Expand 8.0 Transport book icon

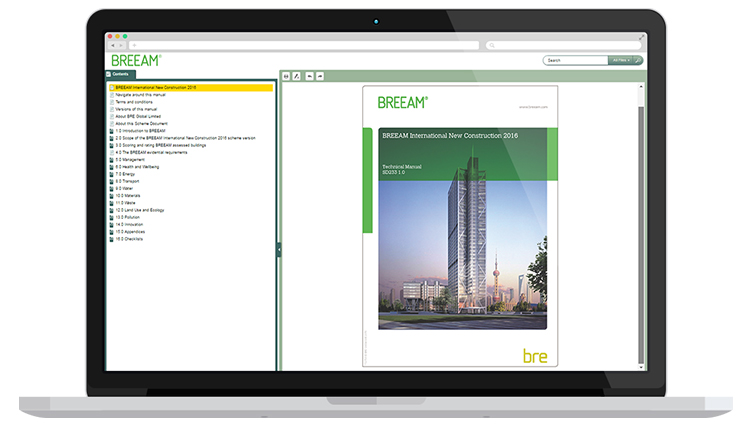coord(112,181)
